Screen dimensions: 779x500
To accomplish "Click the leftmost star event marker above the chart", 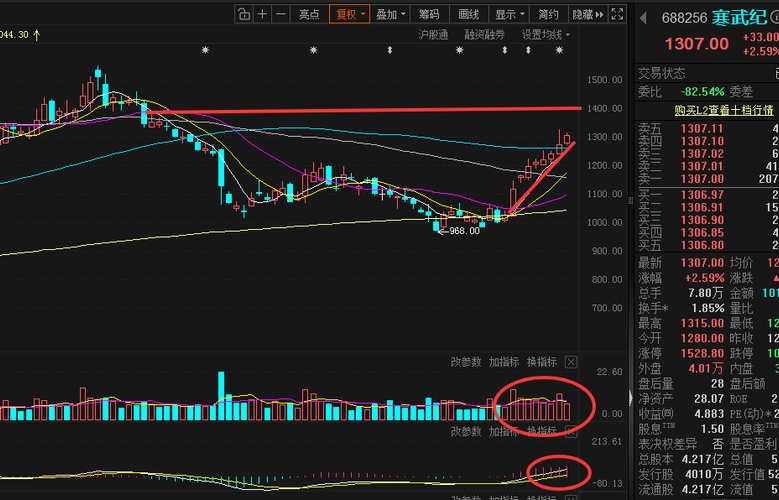I will click(x=205, y=50).
